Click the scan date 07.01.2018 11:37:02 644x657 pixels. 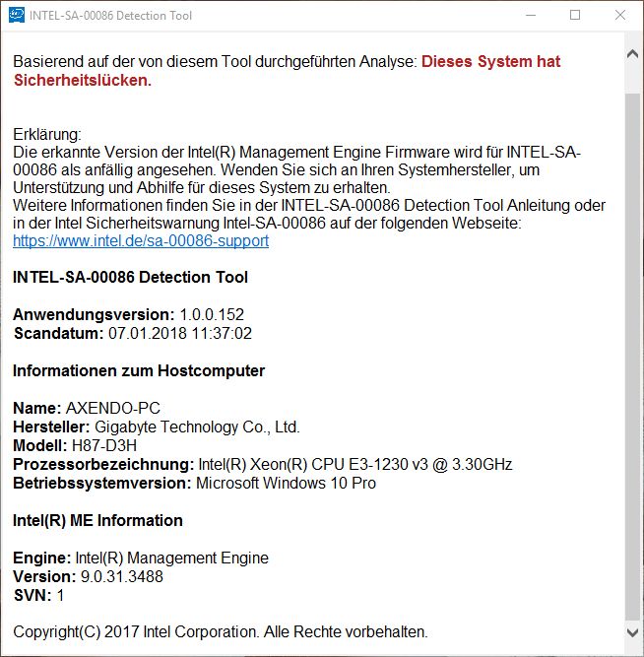click(x=180, y=334)
